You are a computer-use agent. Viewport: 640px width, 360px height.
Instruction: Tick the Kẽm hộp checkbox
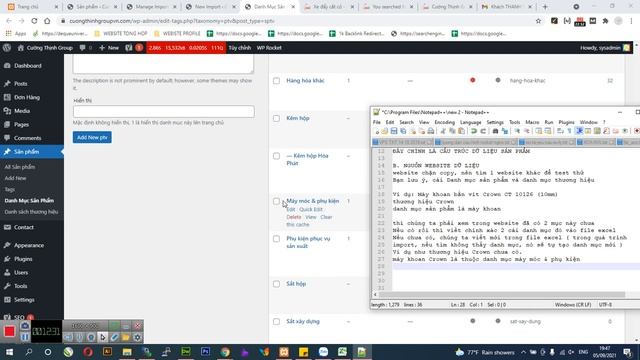point(276,118)
